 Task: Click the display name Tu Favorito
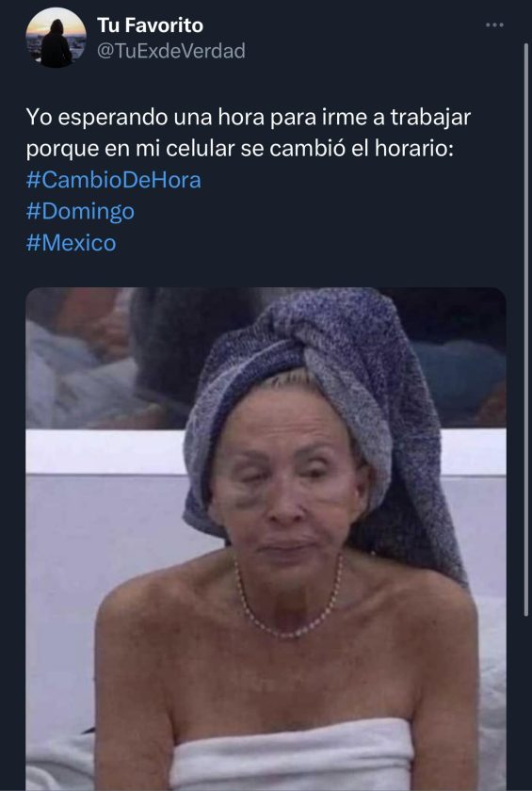click(150, 25)
